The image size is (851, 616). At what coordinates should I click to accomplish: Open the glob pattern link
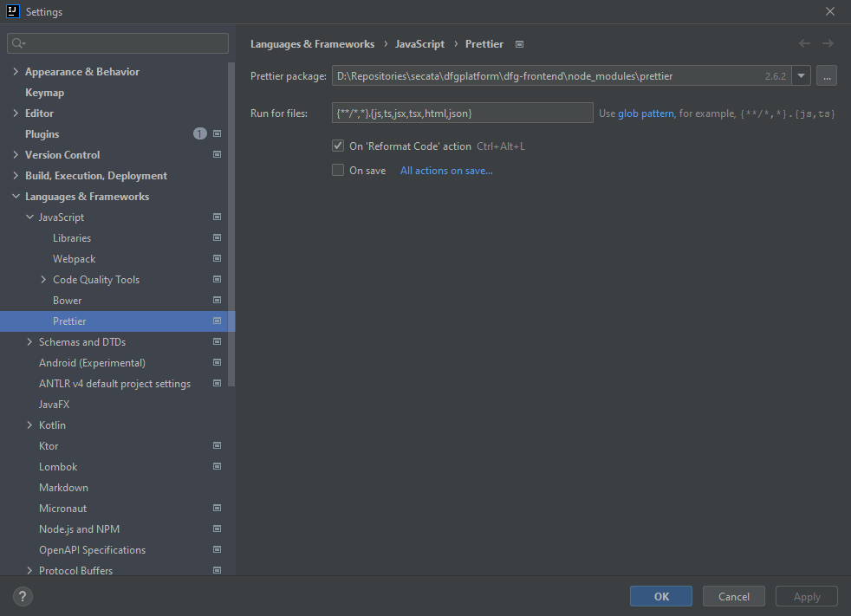[646, 113]
